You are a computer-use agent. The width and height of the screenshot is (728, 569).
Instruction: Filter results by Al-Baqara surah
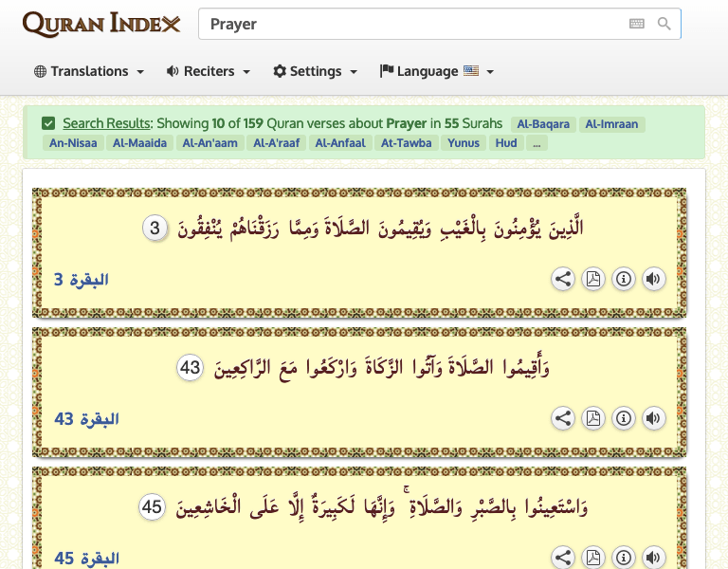click(543, 124)
